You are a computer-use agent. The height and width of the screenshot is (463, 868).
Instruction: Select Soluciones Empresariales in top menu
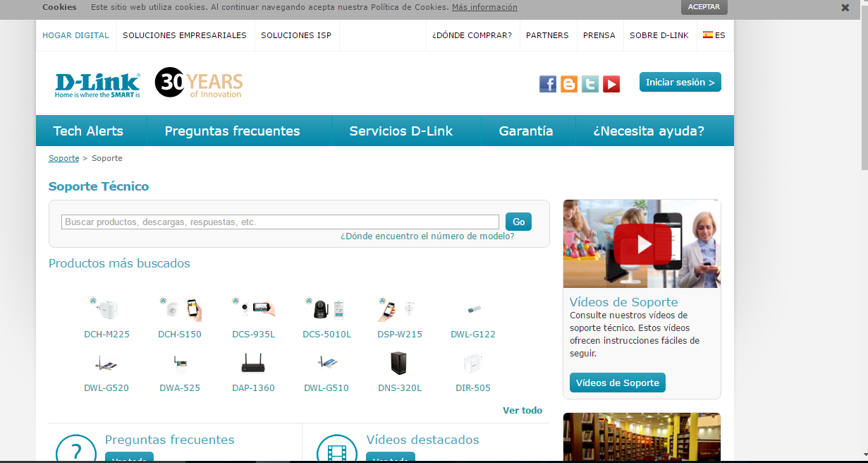(185, 35)
